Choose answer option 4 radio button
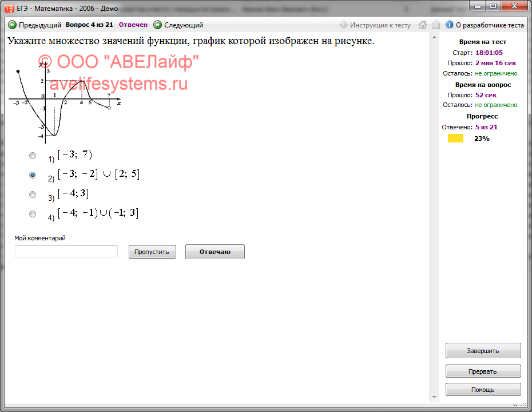The width and height of the screenshot is (532, 412). point(33,214)
